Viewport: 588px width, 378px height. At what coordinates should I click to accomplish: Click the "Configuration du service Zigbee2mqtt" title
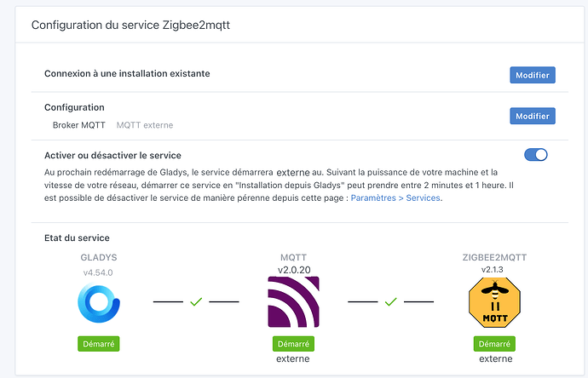coord(130,25)
